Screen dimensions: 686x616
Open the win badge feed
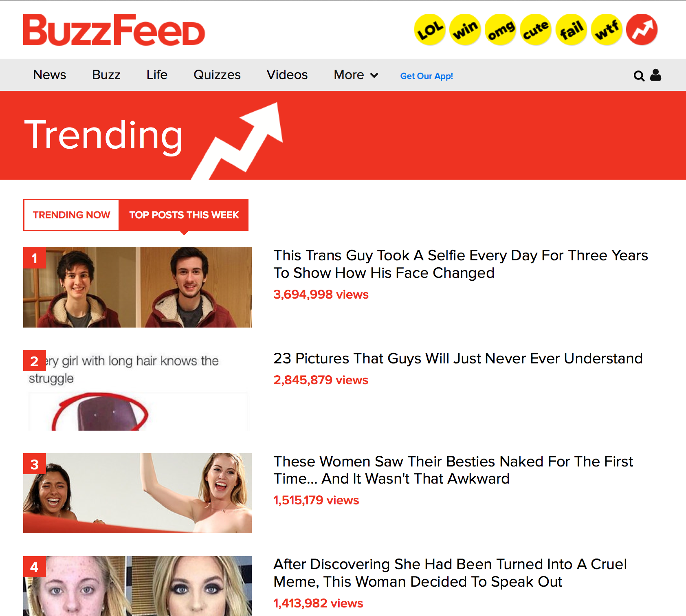click(465, 30)
